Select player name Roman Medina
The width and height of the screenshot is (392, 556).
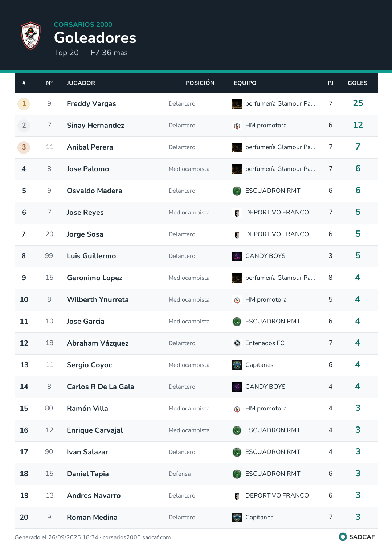click(92, 518)
